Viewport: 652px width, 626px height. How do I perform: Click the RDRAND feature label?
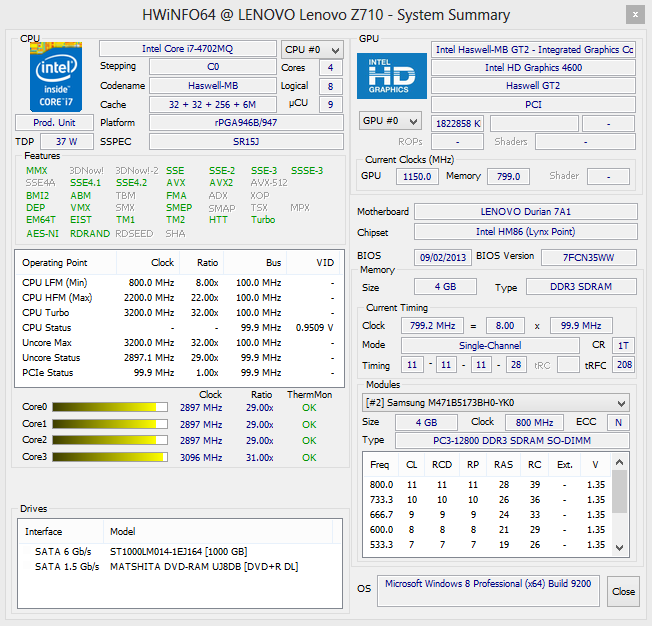tap(90, 233)
